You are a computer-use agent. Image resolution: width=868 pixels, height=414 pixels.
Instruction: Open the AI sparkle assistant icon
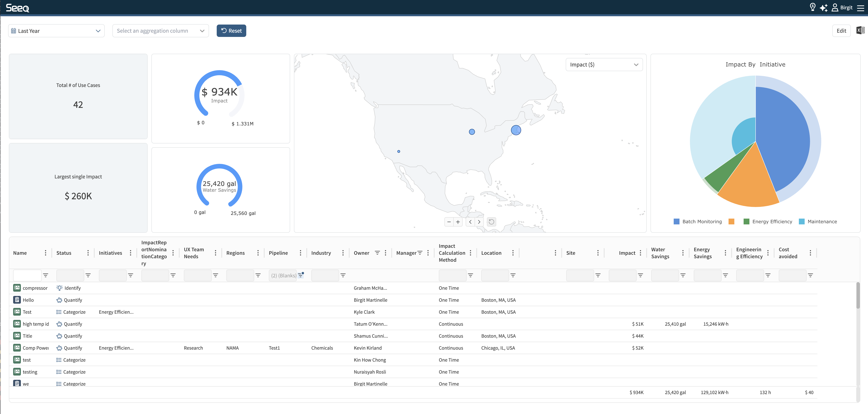[x=824, y=8]
